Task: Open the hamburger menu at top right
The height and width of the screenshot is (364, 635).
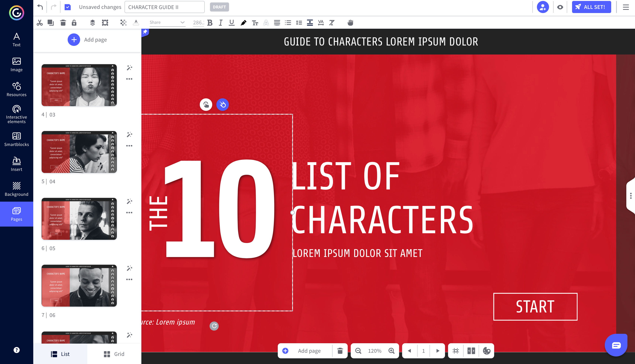Action: (x=626, y=7)
